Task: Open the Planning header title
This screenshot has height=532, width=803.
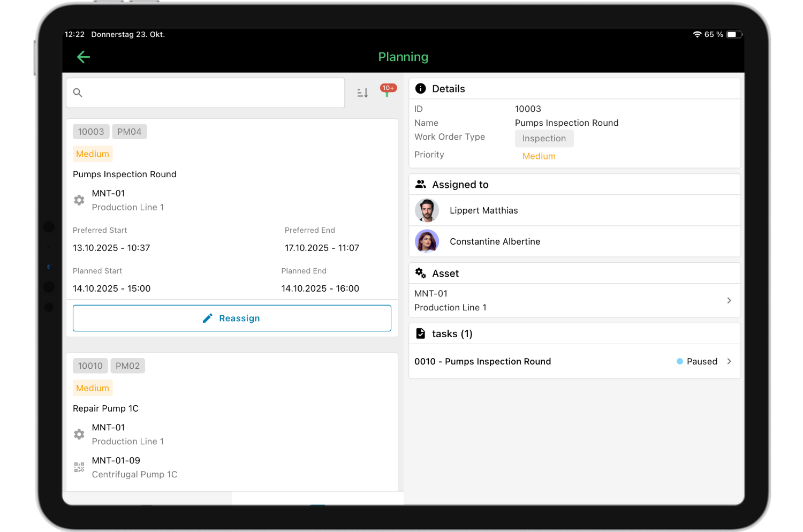Action: (x=403, y=57)
